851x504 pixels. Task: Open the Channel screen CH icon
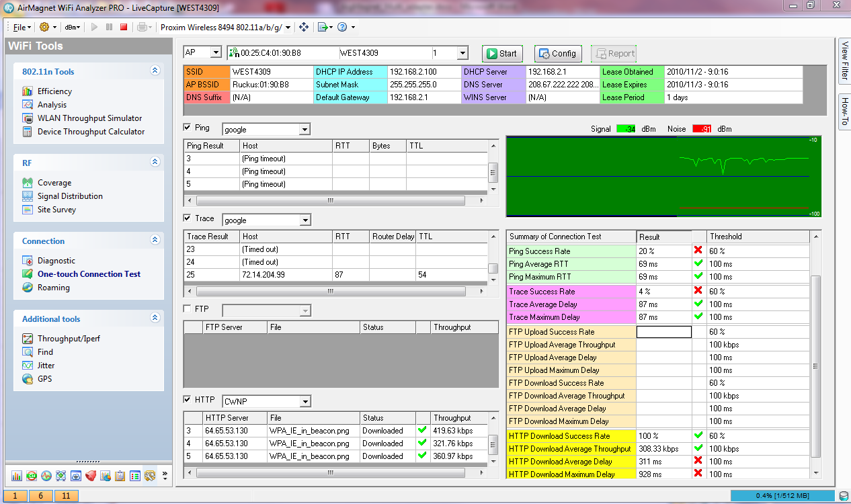point(32,476)
